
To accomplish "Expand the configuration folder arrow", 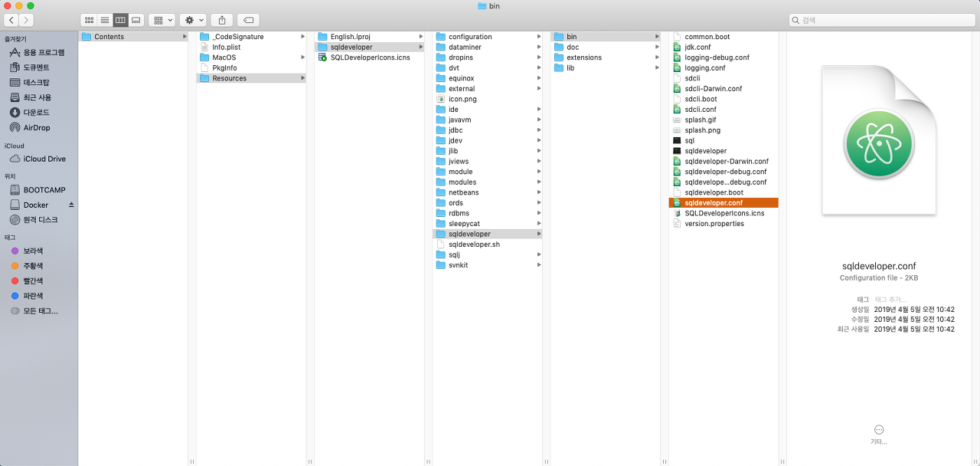I will [538, 37].
